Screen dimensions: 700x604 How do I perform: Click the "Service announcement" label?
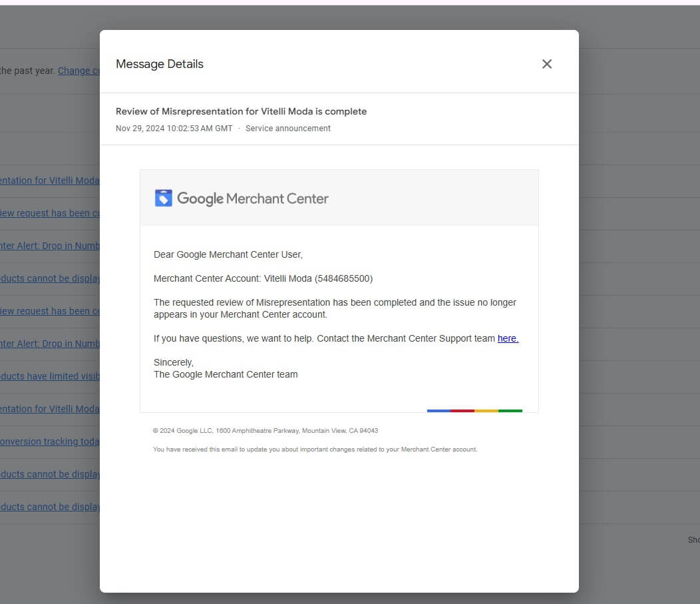(x=288, y=129)
